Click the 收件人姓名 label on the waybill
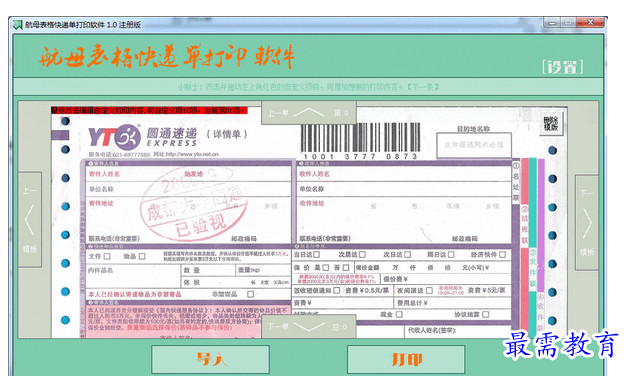627x376 pixels. [x=314, y=174]
